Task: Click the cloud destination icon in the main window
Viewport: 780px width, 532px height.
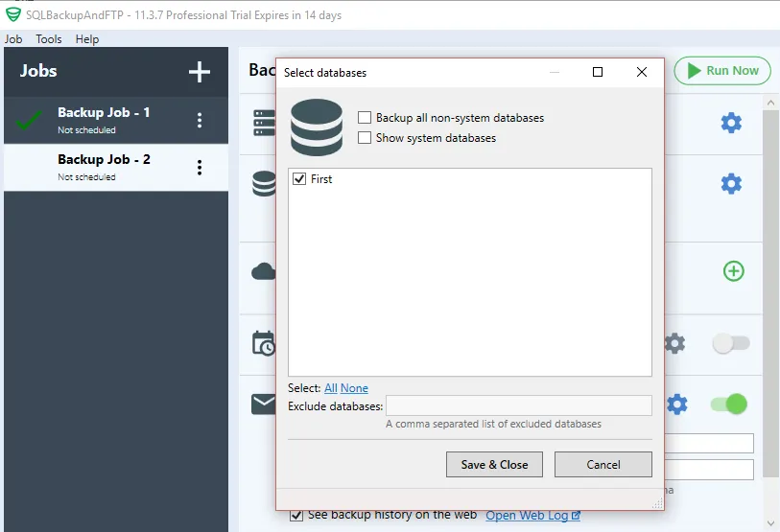Action: click(264, 271)
